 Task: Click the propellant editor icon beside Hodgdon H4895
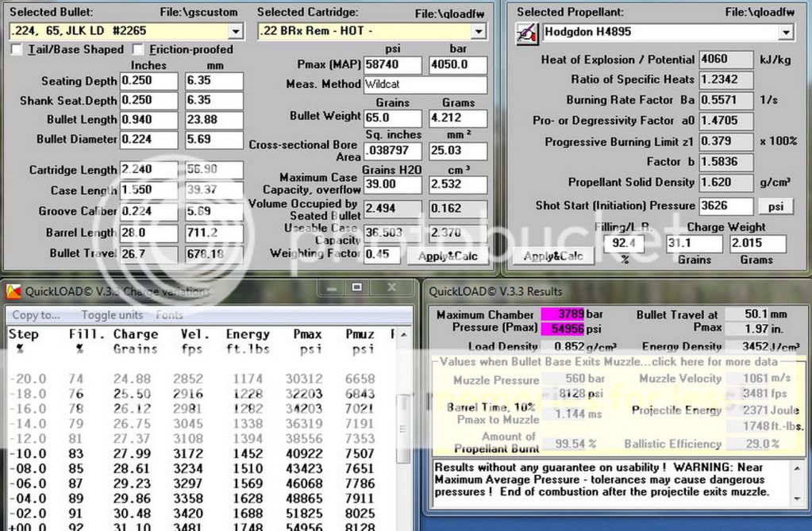pyautogui.click(x=527, y=33)
